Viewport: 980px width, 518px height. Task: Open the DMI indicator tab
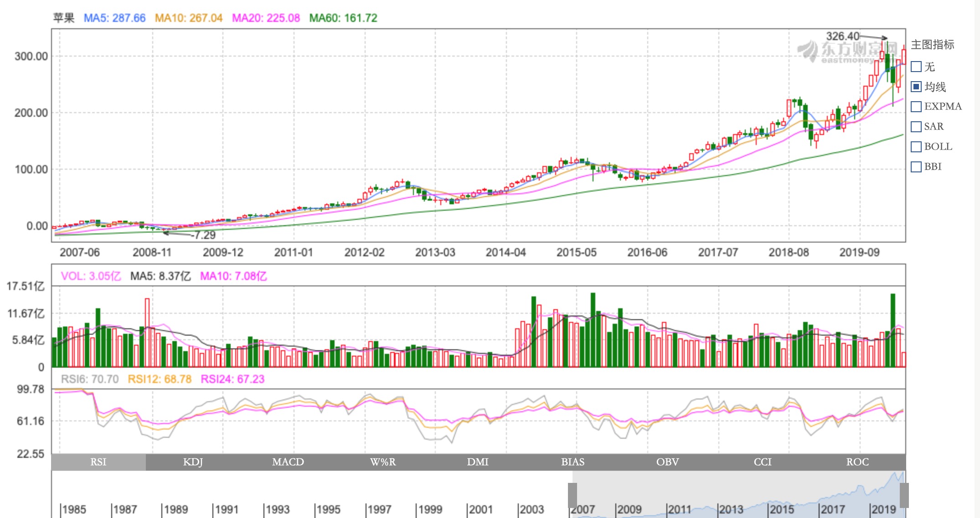coord(478,462)
